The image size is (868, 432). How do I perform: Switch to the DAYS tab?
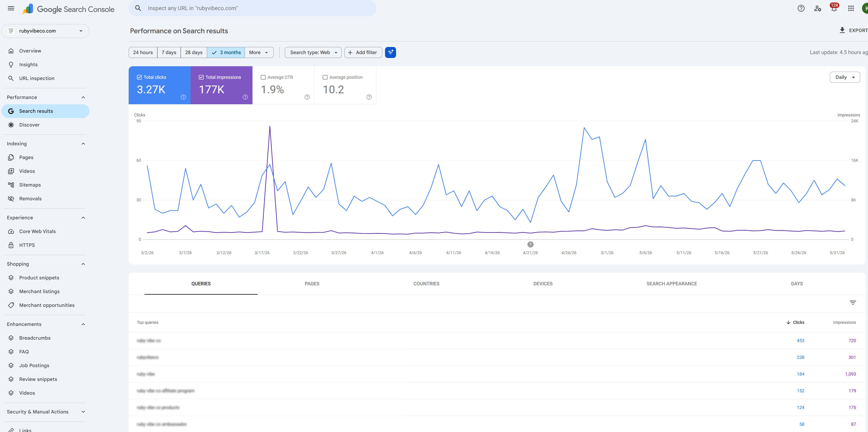pyautogui.click(x=797, y=284)
